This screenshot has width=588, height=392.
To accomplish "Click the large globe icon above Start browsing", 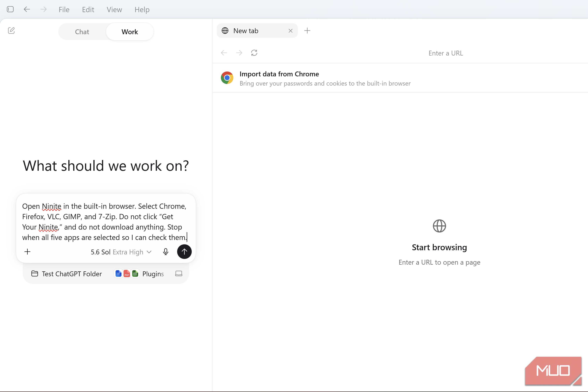I will coord(439,226).
